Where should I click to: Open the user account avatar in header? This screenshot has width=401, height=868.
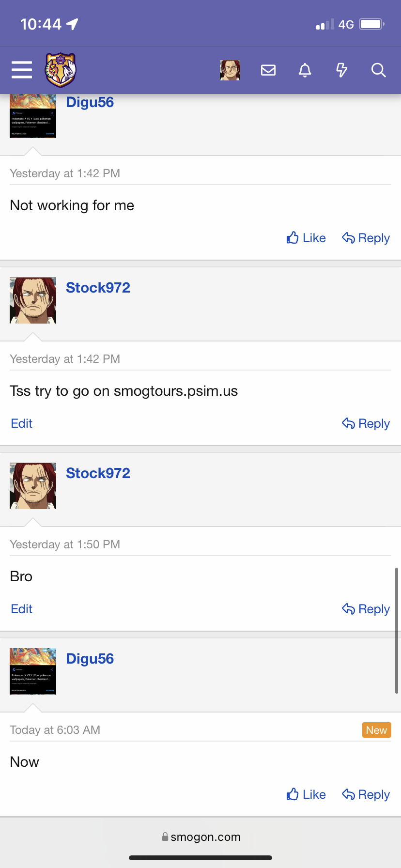click(x=230, y=70)
